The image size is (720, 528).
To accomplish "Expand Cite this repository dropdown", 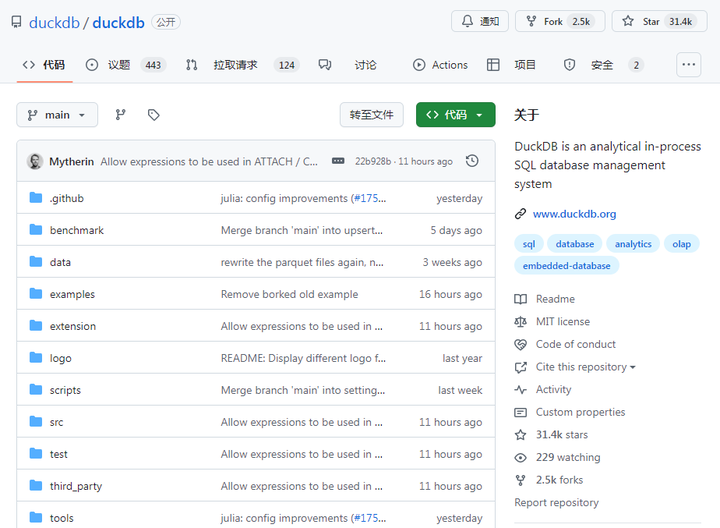I will tap(585, 367).
